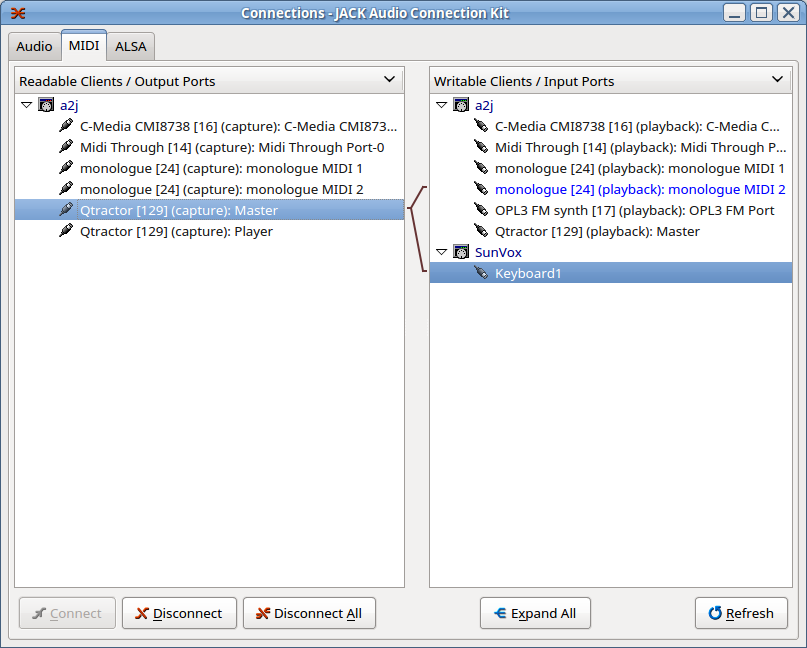Collapse the a2j tree in Readable Clients
The image size is (807, 648).
[27, 105]
